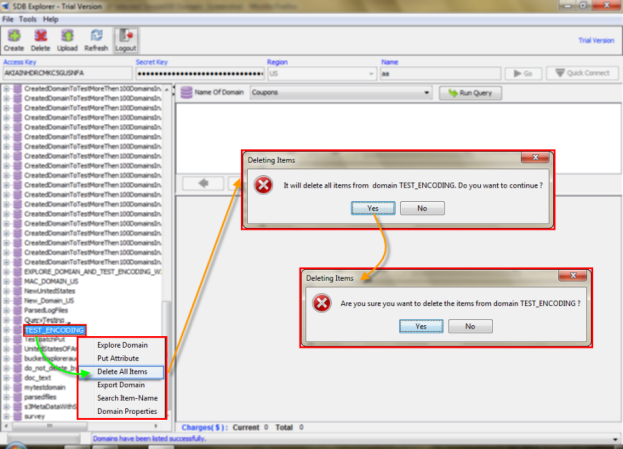Choose Export Domain from context menu
The width and height of the screenshot is (623, 449).
[x=122, y=385]
